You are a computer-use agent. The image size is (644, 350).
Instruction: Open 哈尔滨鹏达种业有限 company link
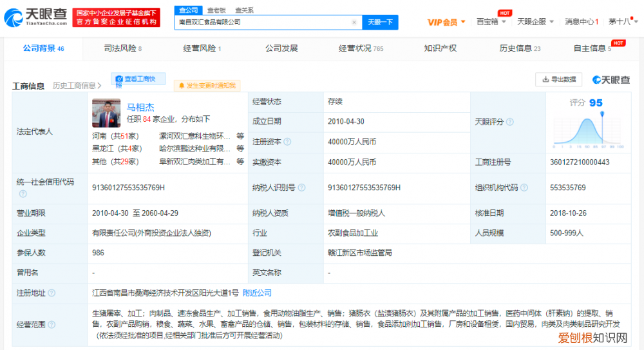click(194, 148)
